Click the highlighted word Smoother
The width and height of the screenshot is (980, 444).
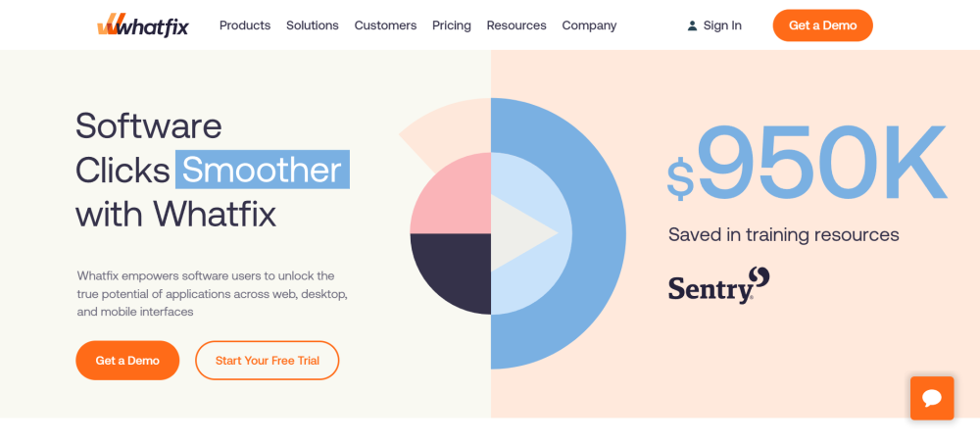tap(262, 170)
